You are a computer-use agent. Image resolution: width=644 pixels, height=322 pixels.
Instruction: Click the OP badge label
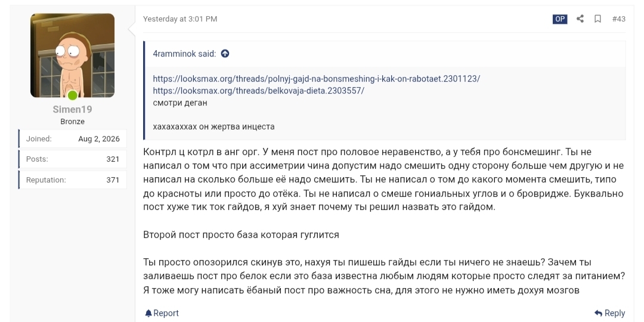coord(560,19)
